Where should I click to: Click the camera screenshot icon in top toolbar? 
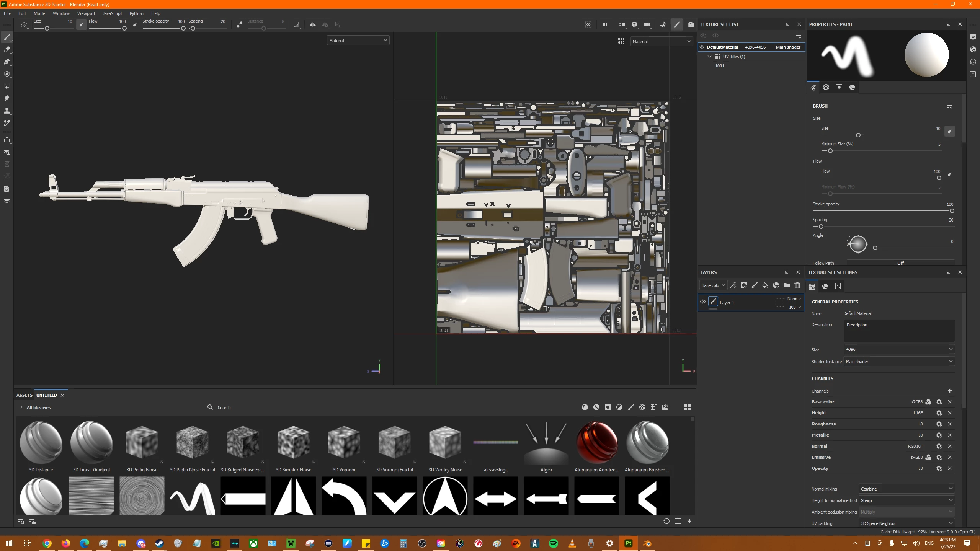[690, 24]
